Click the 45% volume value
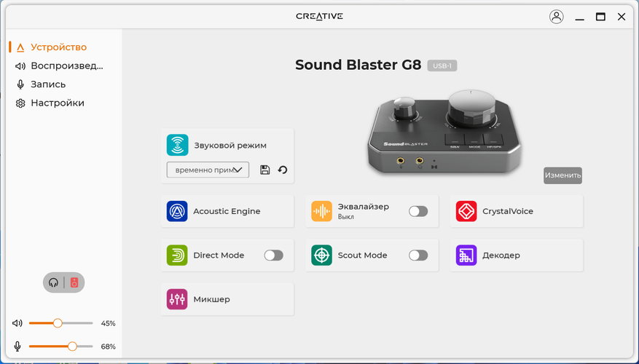 pos(108,323)
